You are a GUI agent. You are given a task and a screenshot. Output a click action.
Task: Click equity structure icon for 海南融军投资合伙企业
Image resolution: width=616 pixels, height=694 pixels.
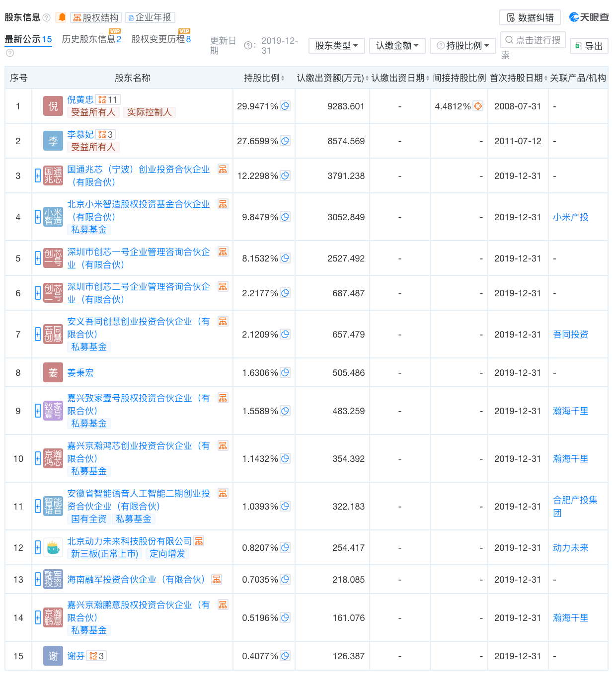217,579
